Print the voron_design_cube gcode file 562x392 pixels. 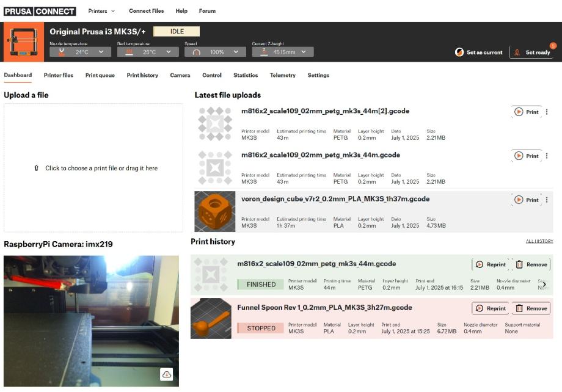527,200
